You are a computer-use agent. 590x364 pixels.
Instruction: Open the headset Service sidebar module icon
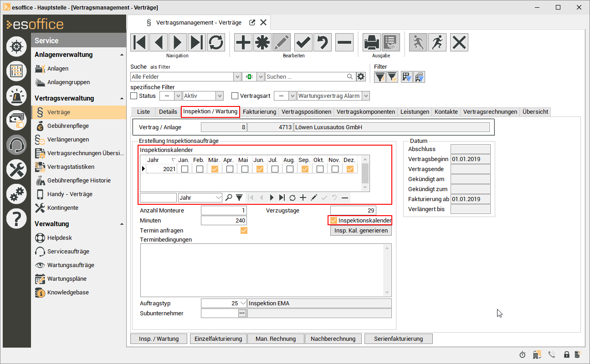tap(16, 145)
